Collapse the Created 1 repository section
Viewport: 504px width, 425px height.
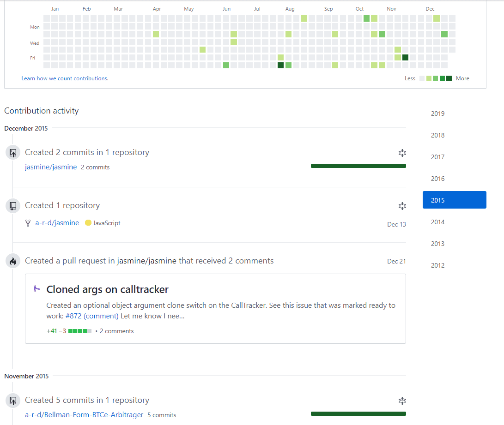click(x=402, y=206)
